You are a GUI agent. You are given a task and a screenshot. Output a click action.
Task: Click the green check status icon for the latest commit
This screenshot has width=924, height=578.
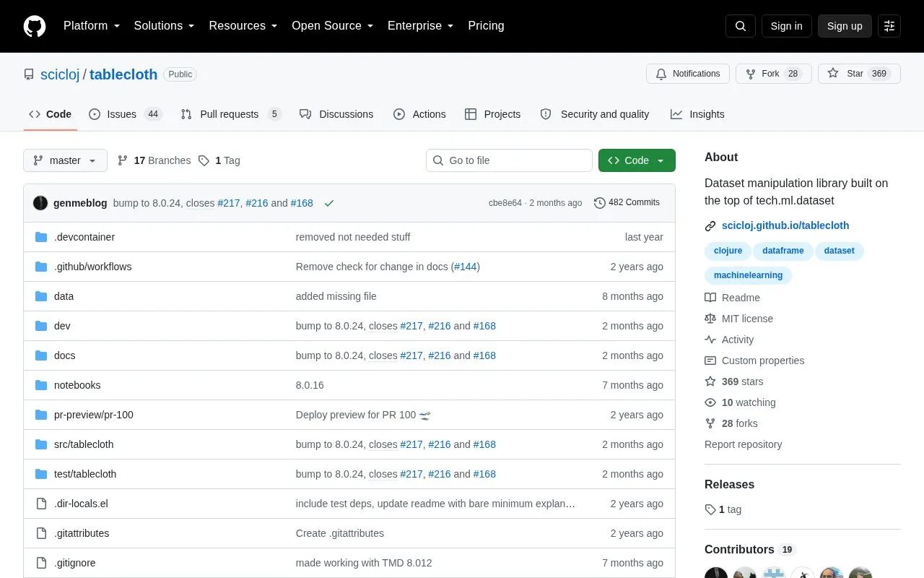329,203
